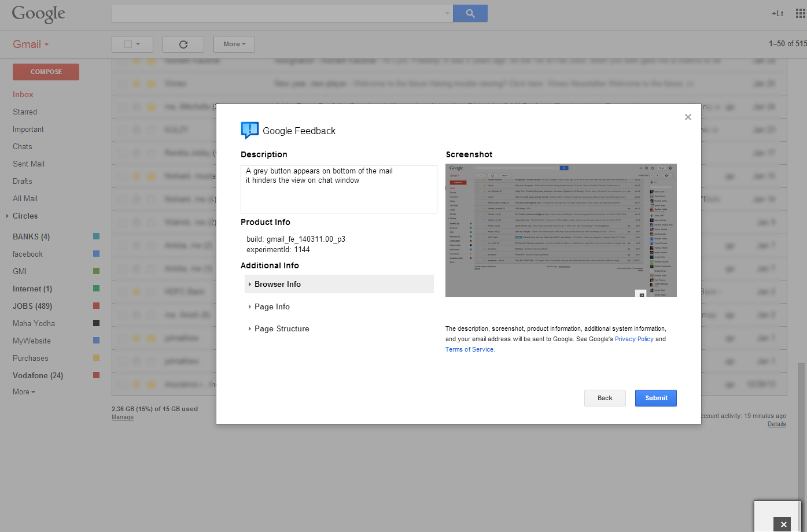
Task: Close the Google Feedback dialog
Action: coord(688,117)
